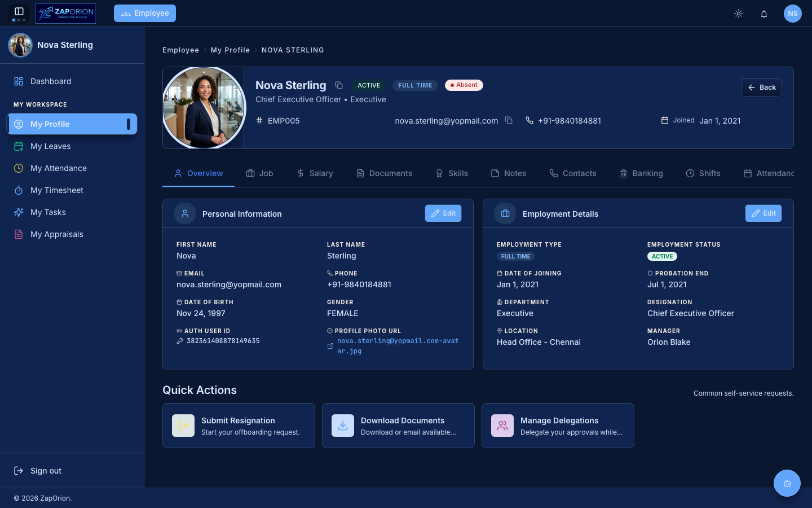The width and height of the screenshot is (812, 508).
Task: Click hash icon beside EMP005
Action: tap(259, 120)
